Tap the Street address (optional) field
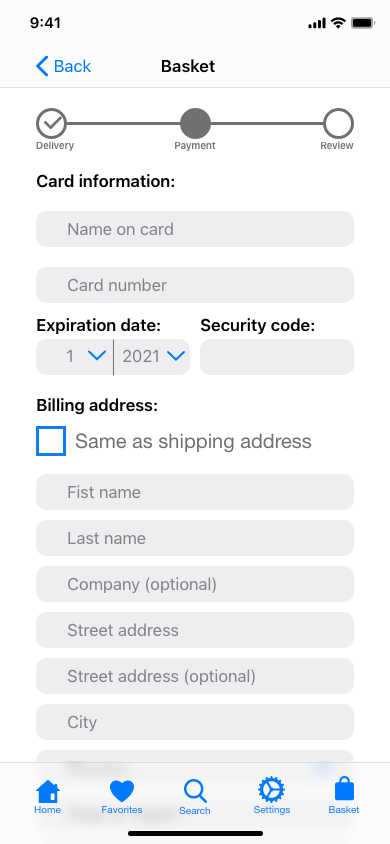The height and width of the screenshot is (844, 390). pyautogui.click(x=195, y=676)
